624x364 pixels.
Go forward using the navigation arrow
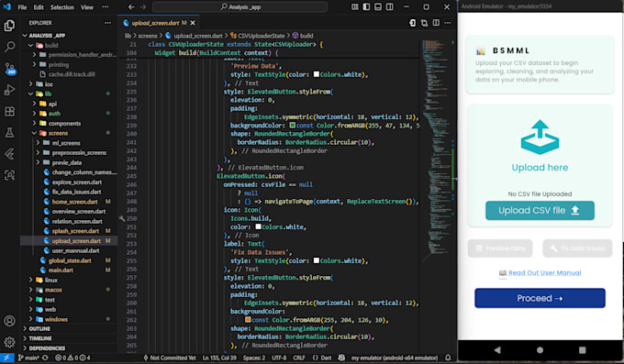[x=143, y=6]
